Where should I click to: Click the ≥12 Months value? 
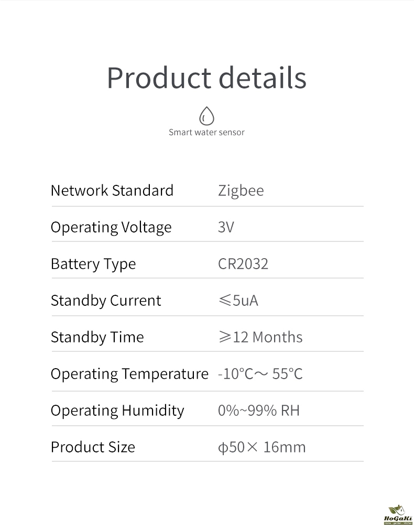coord(260,337)
